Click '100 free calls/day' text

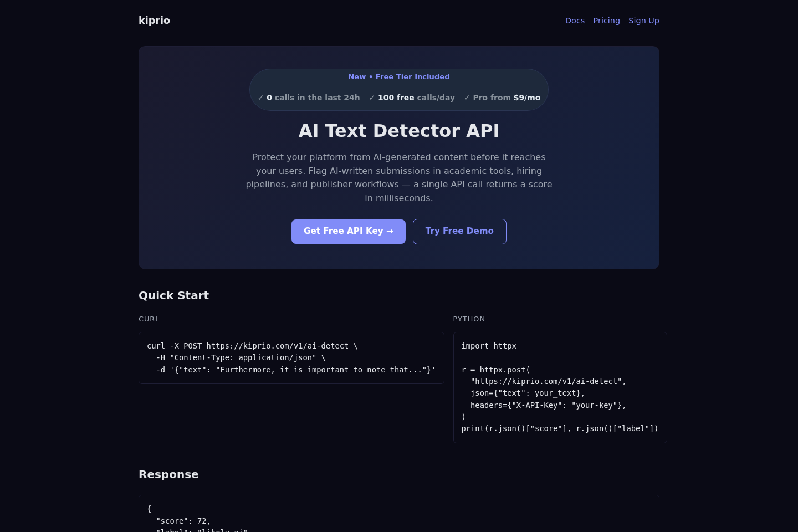[x=416, y=98]
